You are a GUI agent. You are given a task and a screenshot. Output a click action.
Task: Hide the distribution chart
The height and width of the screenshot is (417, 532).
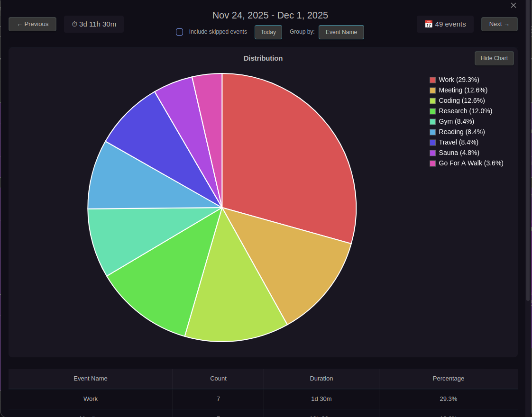click(x=494, y=58)
